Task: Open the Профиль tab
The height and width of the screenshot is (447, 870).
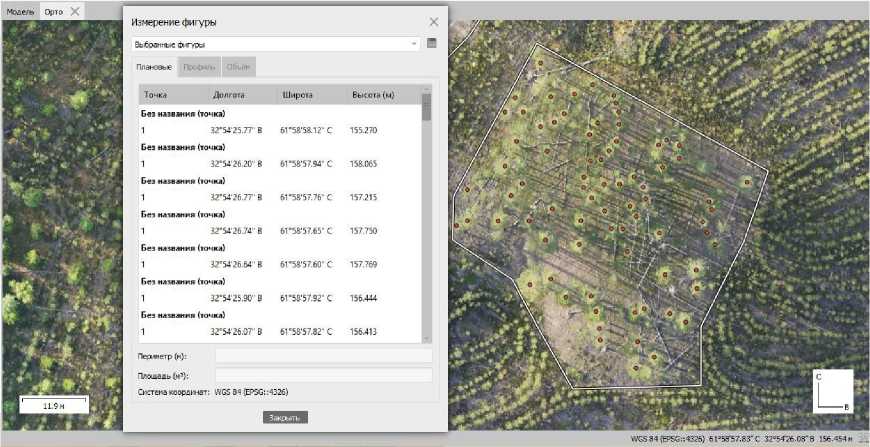Action: (x=198, y=67)
